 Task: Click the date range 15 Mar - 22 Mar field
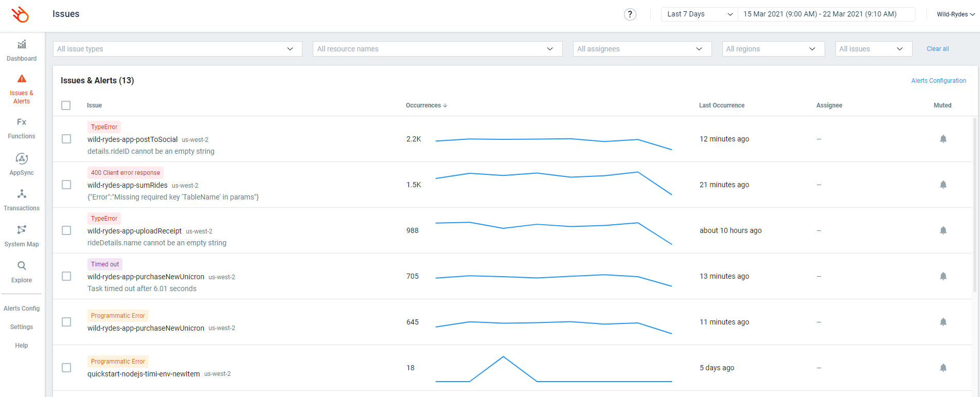(826, 14)
